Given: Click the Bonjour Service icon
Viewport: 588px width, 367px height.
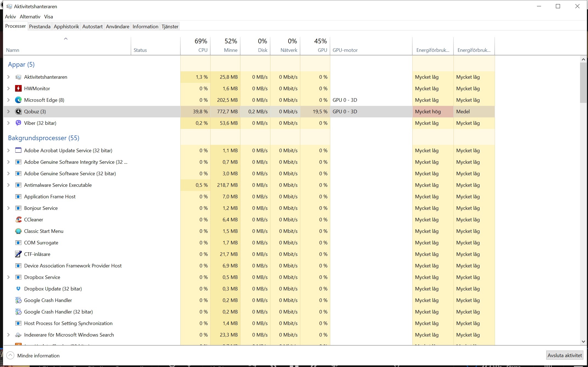Looking at the screenshot, I should (x=18, y=208).
